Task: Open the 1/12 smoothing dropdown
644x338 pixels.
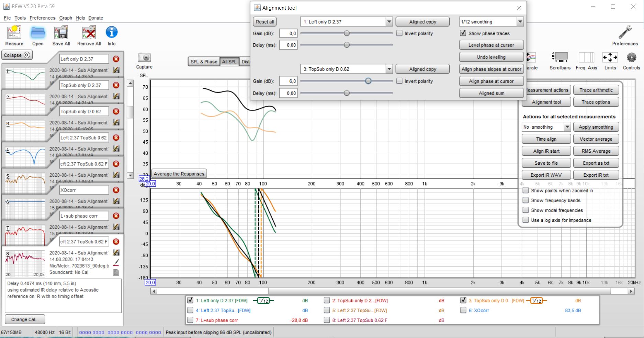Action: point(520,22)
